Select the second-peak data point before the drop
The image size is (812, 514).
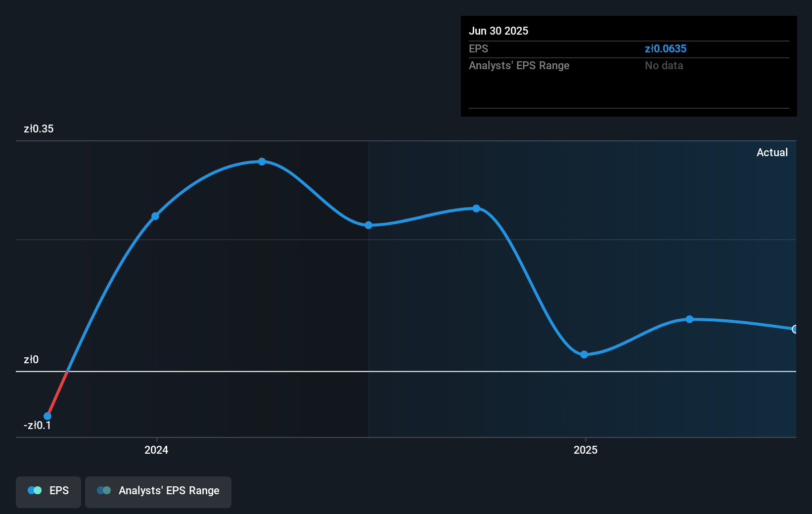476,209
